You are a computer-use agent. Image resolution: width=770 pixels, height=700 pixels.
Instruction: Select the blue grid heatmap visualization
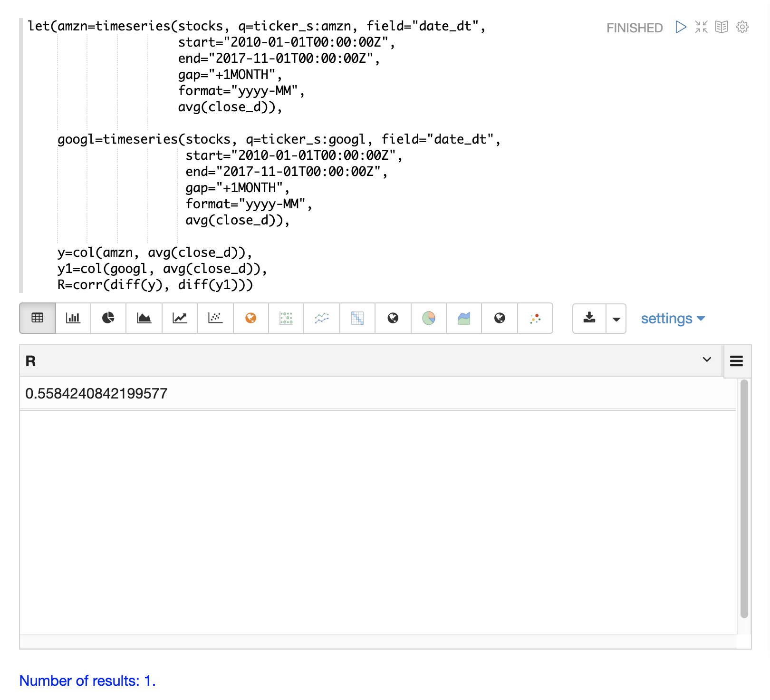[357, 318]
